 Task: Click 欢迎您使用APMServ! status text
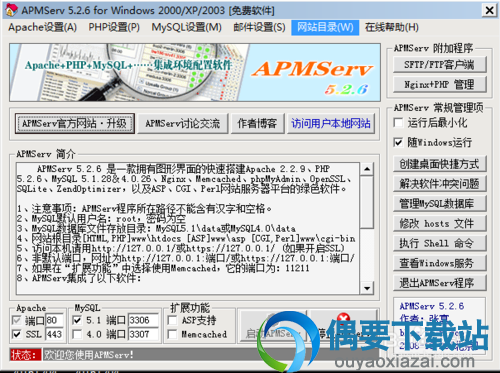(89, 355)
